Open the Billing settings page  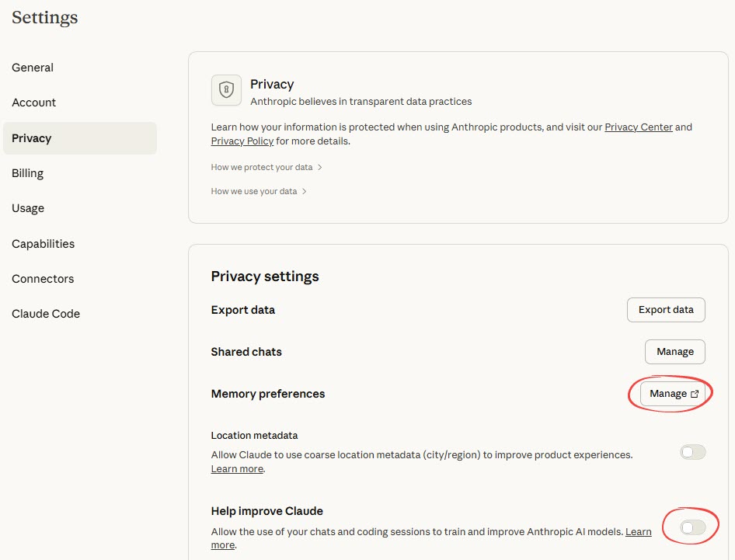pyautogui.click(x=27, y=172)
